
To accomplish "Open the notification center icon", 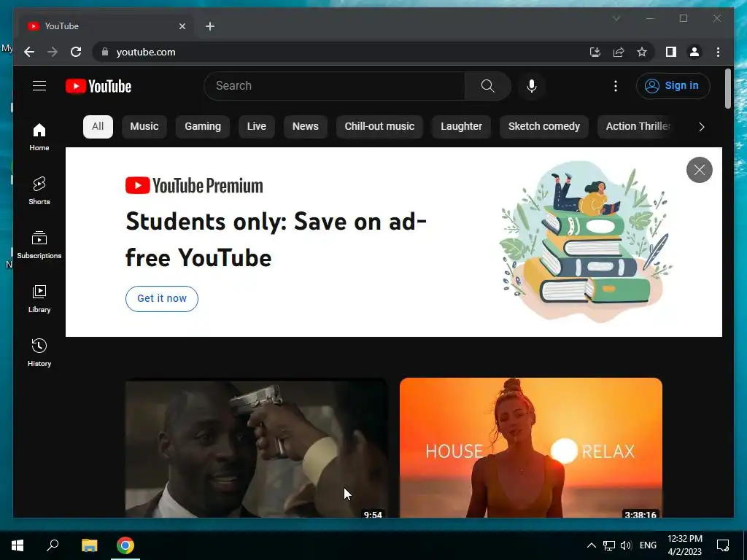I will [723, 545].
